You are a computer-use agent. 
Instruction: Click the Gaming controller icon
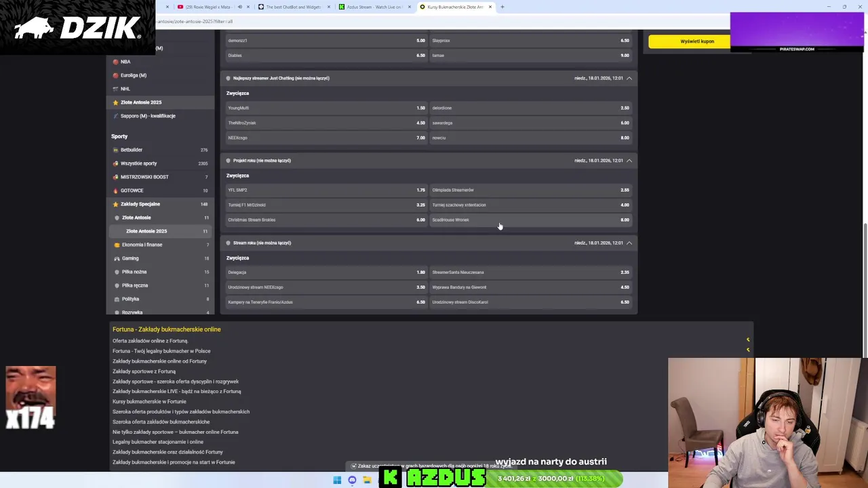pyautogui.click(x=117, y=258)
